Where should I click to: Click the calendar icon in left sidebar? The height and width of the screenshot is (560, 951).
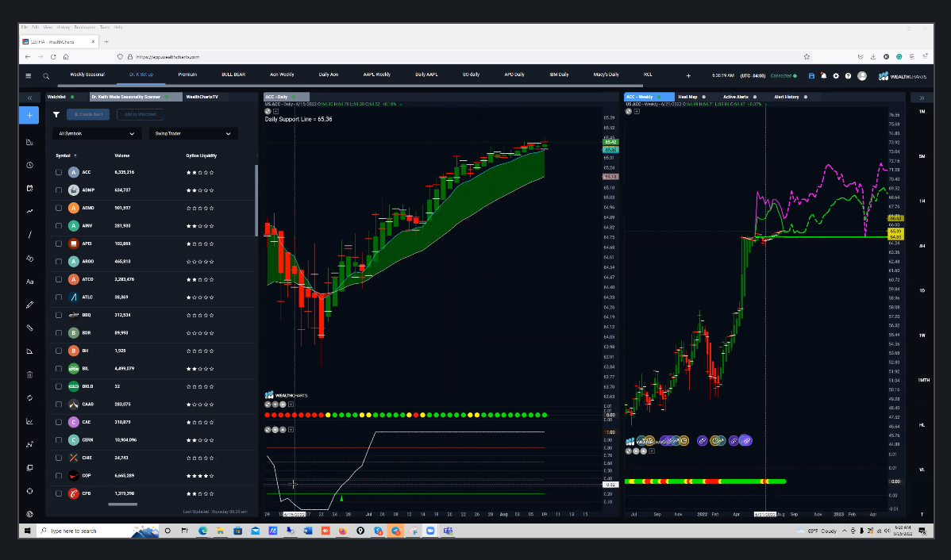coord(29,189)
